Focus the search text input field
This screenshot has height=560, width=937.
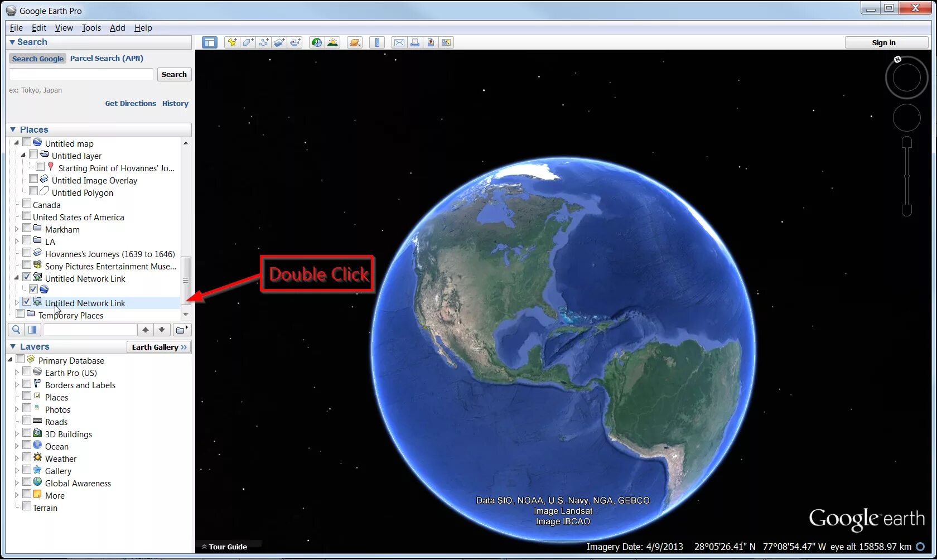[81, 74]
